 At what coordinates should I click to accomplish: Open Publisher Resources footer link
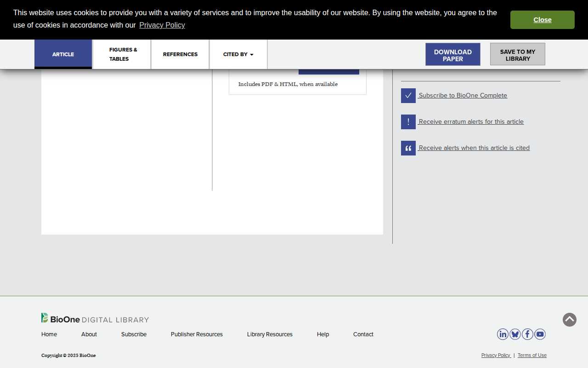click(x=197, y=334)
